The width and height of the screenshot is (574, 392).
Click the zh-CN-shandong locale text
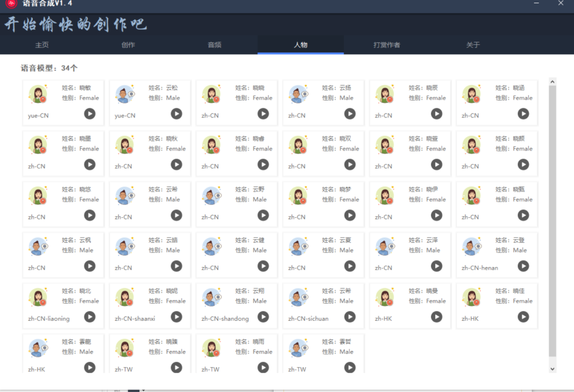click(x=225, y=319)
